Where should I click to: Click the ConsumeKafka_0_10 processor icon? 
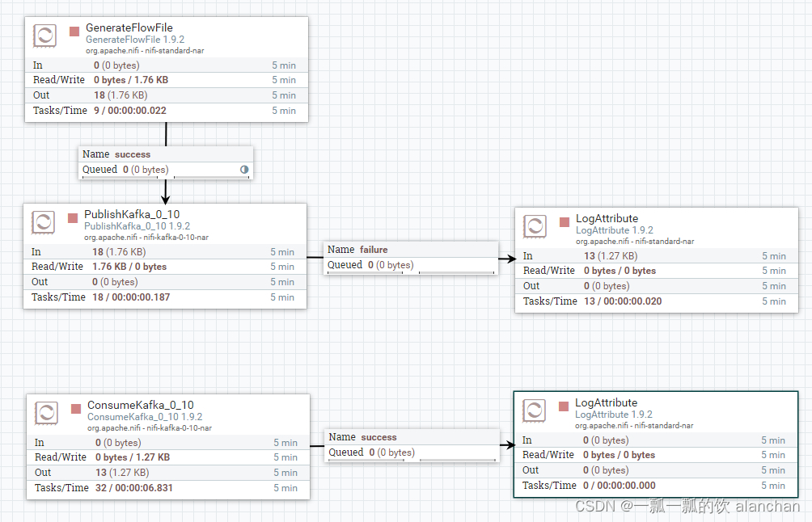tap(47, 414)
